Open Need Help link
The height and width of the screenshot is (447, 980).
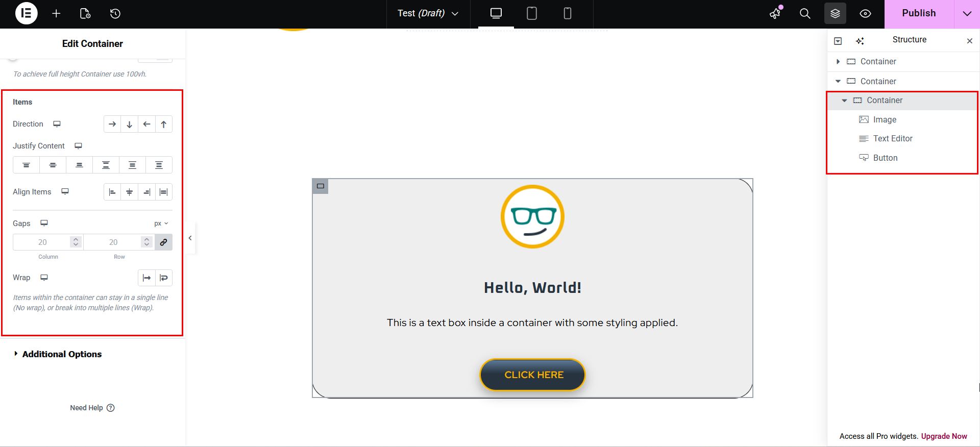click(x=92, y=408)
